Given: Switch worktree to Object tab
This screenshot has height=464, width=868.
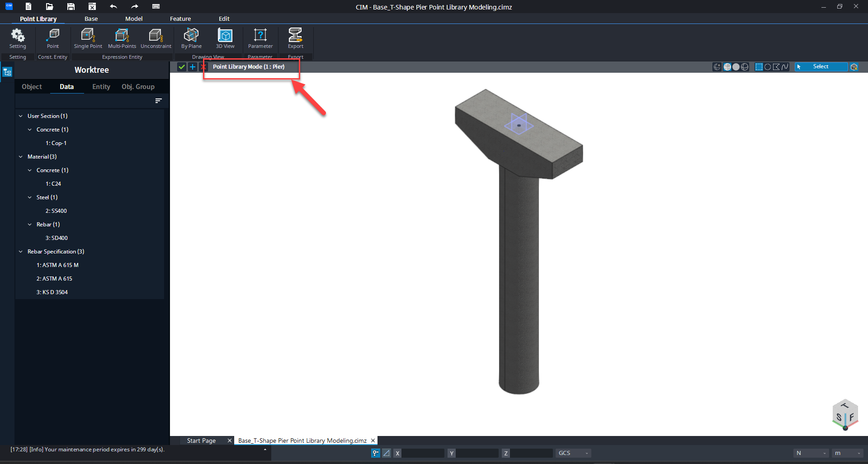Looking at the screenshot, I should (x=32, y=87).
